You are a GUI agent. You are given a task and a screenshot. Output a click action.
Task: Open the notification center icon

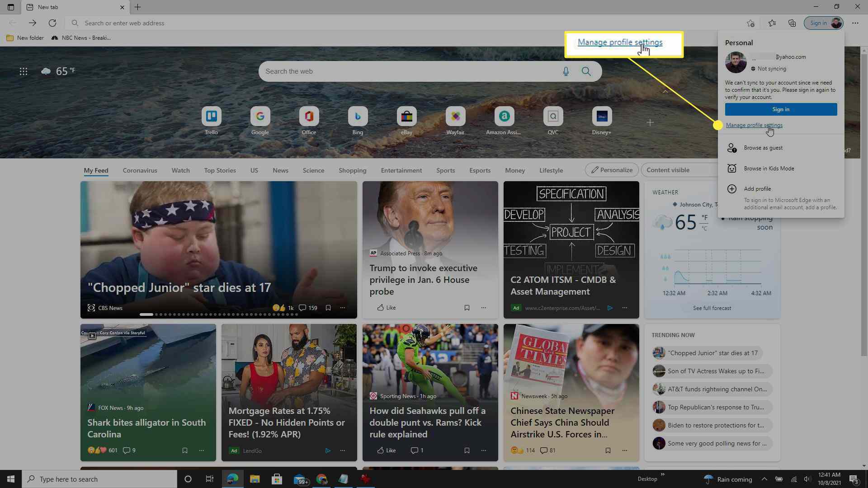click(x=854, y=479)
